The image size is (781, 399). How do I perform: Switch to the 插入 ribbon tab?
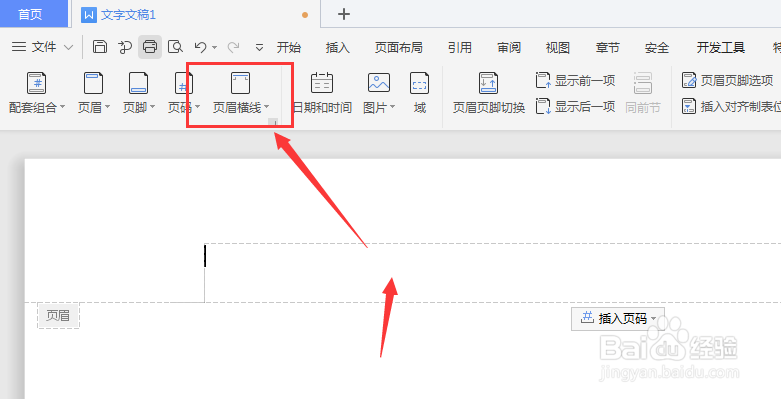338,47
